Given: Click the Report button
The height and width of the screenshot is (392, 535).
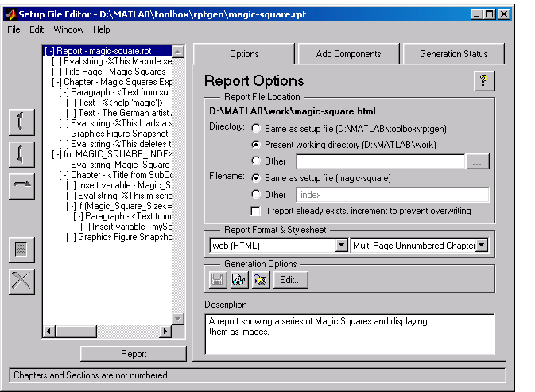Looking at the screenshot, I should (134, 354).
